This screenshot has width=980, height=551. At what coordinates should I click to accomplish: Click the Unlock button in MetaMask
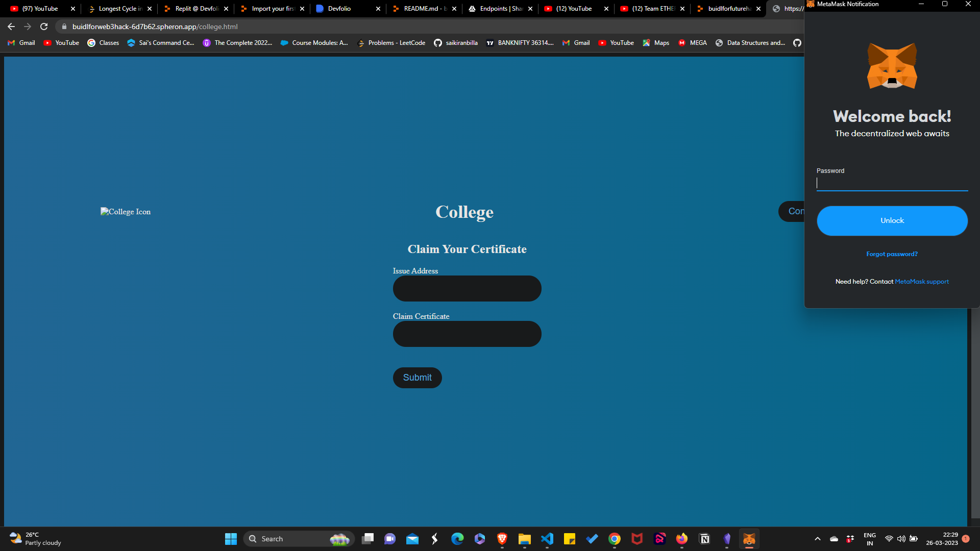pos(892,220)
